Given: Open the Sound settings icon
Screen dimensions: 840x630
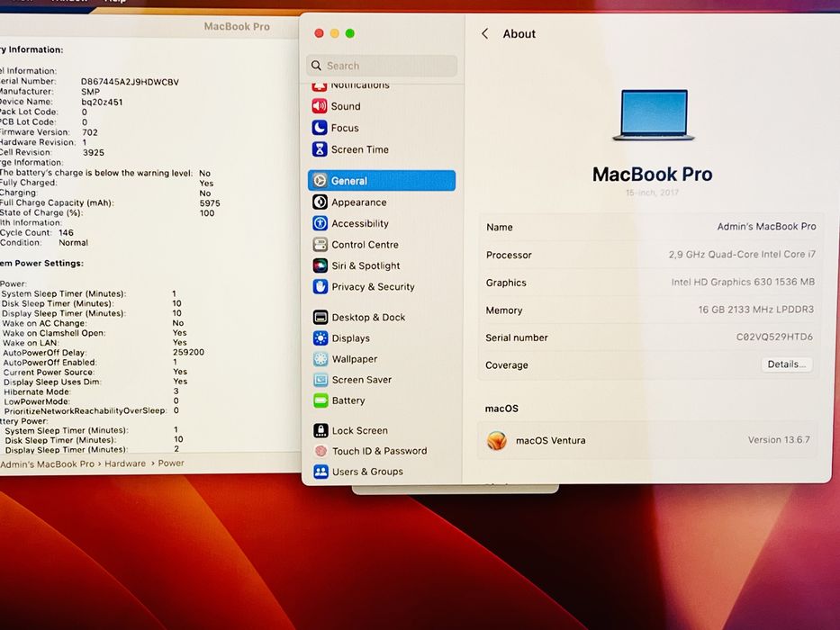Looking at the screenshot, I should pos(320,106).
